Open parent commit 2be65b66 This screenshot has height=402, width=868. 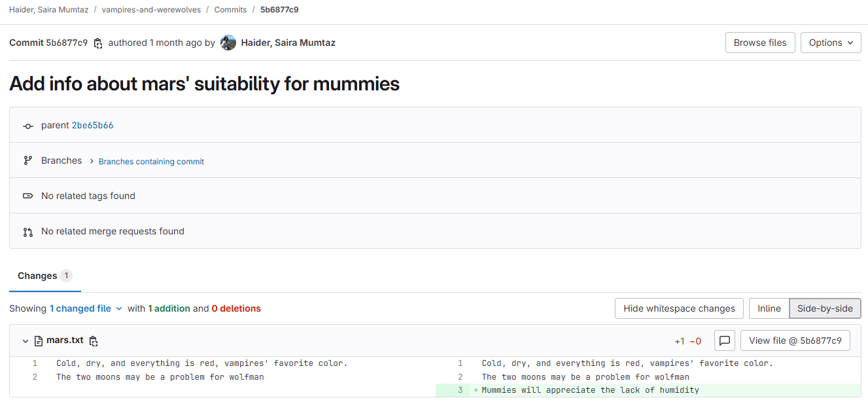pyautogui.click(x=92, y=125)
